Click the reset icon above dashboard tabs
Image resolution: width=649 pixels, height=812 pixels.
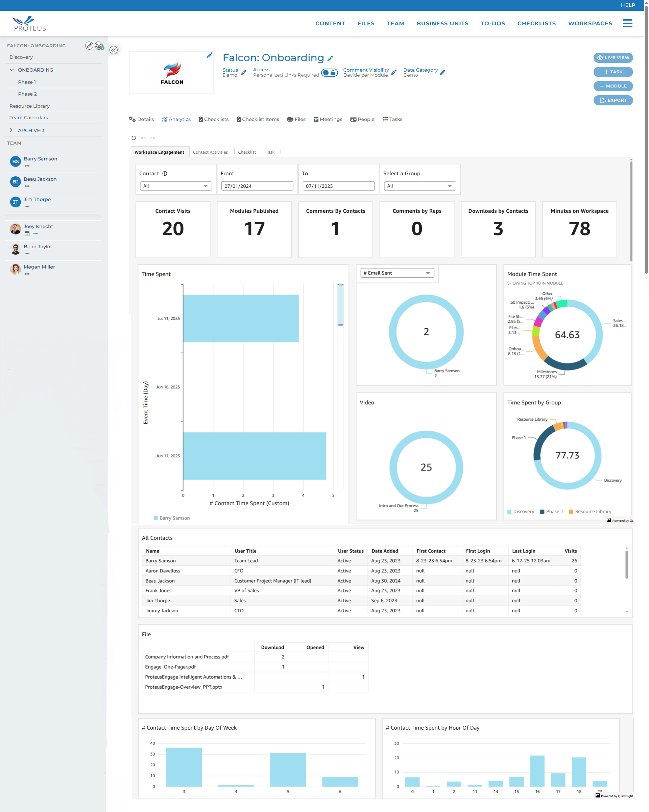click(x=134, y=138)
